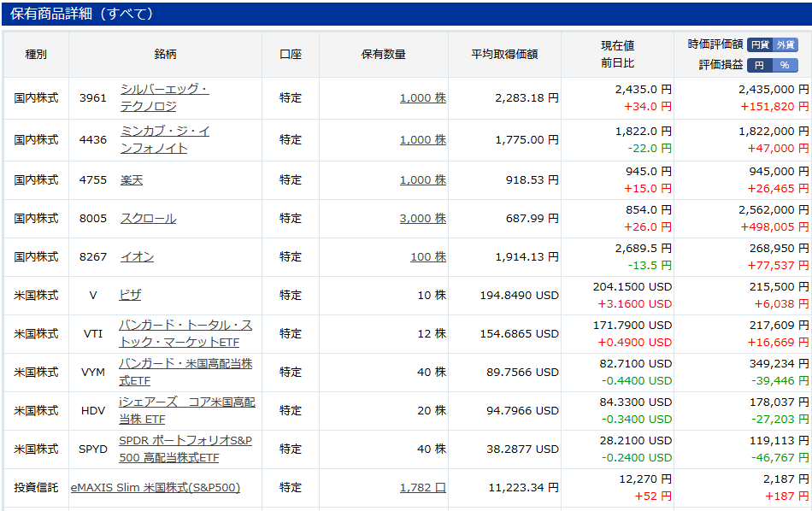This screenshot has height=511, width=812.
Task: Select ticker symbol VYM
Action: (93, 372)
